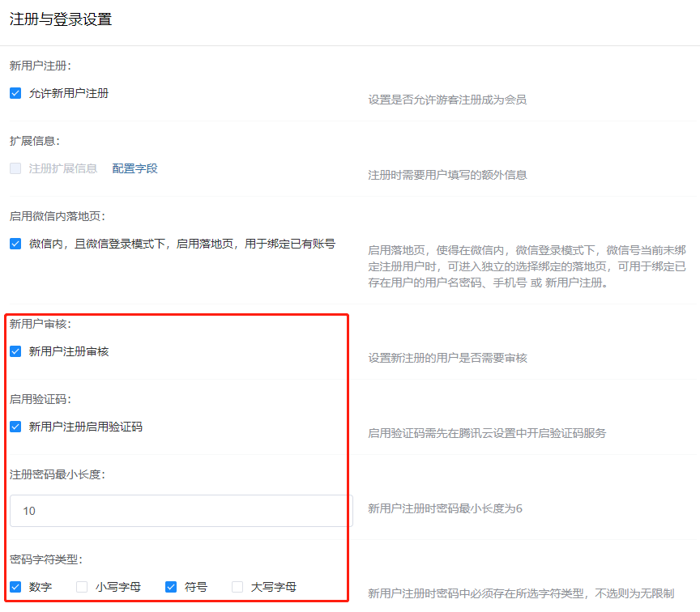Image resolution: width=700 pixels, height=612 pixels.
Task: Enable the 大写字母 character type
Action: (237, 587)
